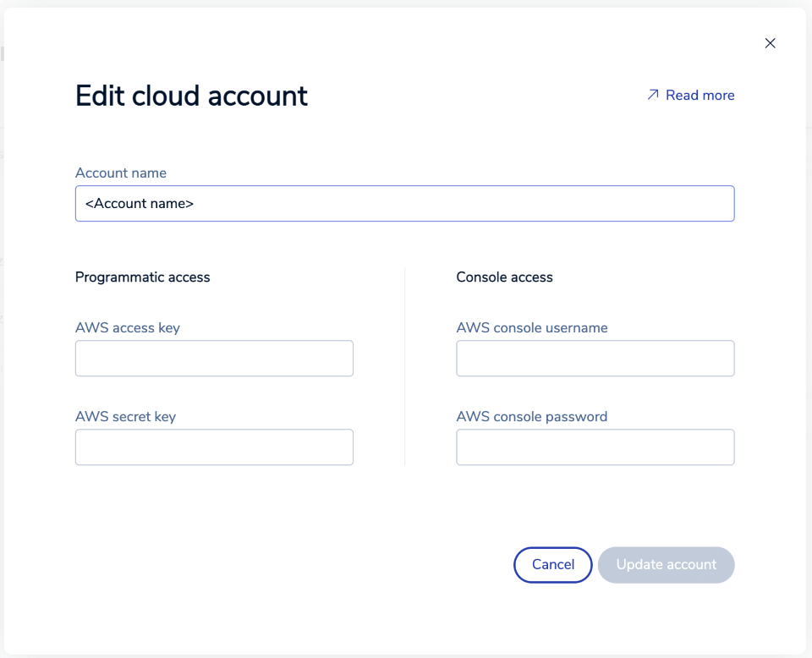Click the AWS console username label
The width and height of the screenshot is (812, 658).
(531, 328)
